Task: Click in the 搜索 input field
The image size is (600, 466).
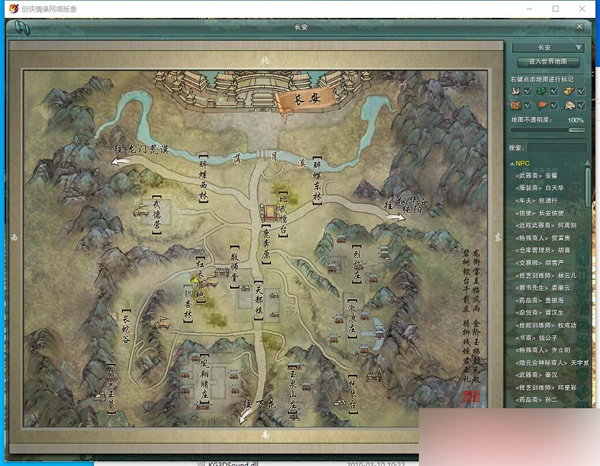Action: (x=556, y=148)
